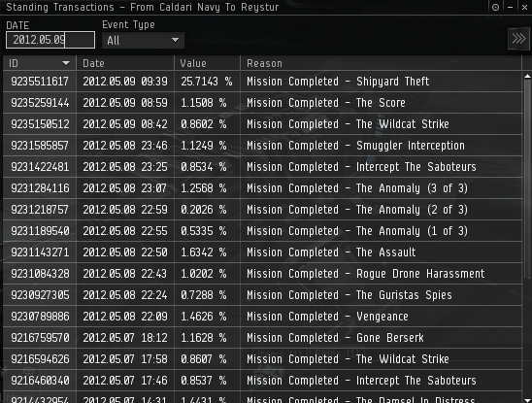Click value 1.6342 % cell
This screenshot has height=403, width=532.
click(207, 252)
